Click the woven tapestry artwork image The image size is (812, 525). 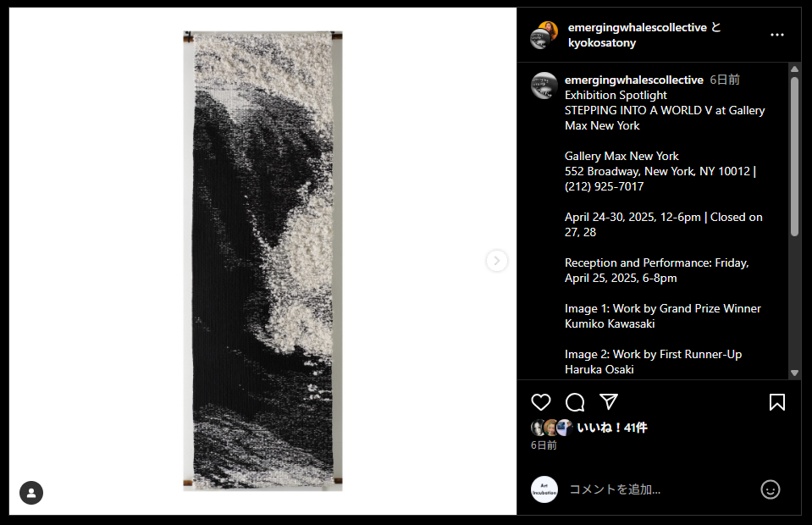click(262, 261)
